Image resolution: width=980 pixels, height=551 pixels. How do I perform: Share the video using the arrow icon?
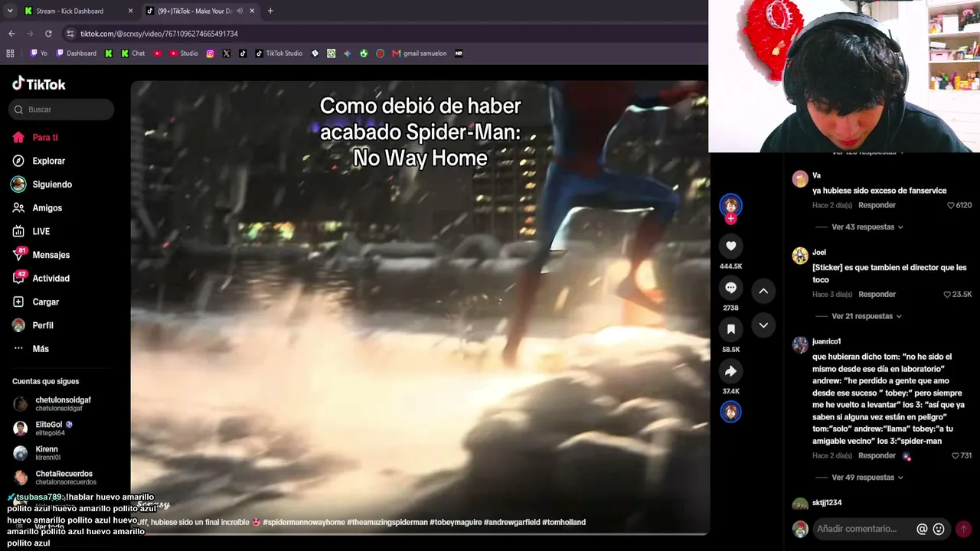[x=730, y=371]
